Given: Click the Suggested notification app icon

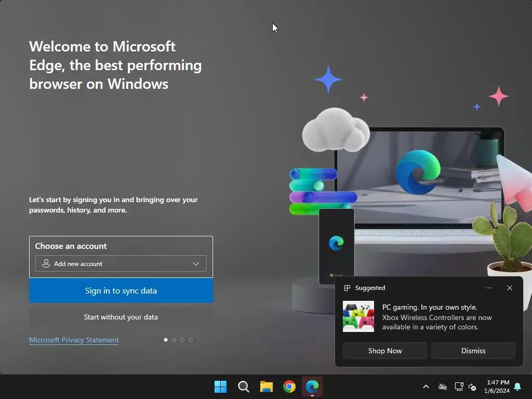Looking at the screenshot, I should (347, 288).
